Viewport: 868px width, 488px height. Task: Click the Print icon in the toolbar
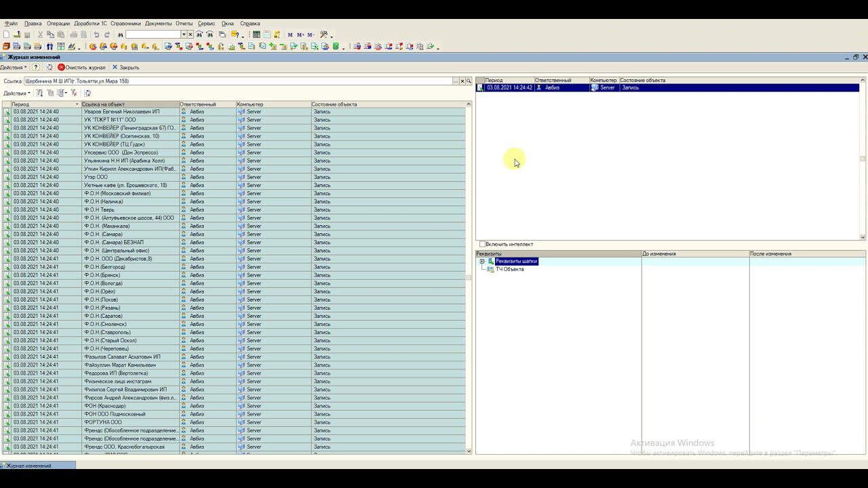pyautogui.click(x=74, y=35)
